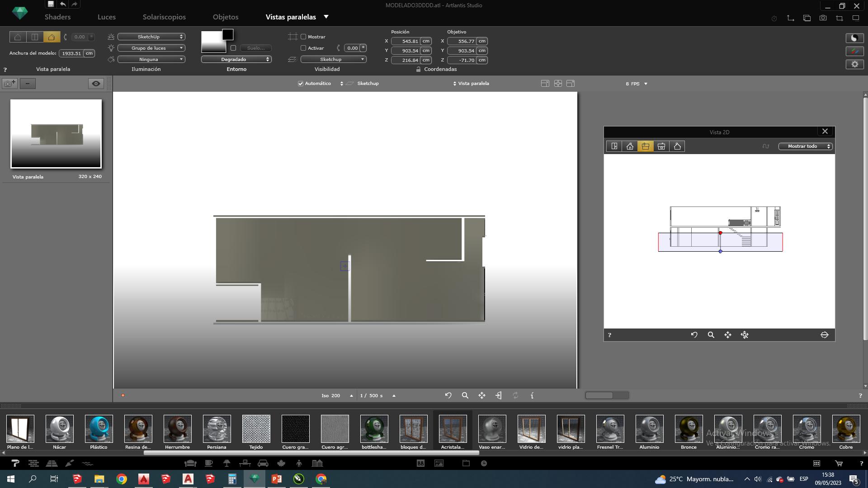Open the Grupo de luces dropdown

151,48
